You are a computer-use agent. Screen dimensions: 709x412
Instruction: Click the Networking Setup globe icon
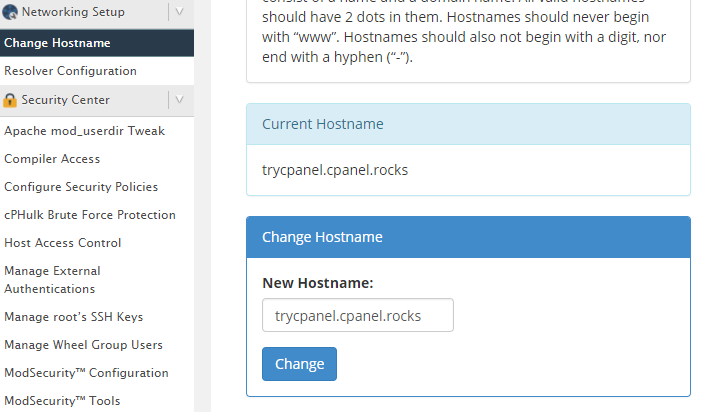coord(10,13)
